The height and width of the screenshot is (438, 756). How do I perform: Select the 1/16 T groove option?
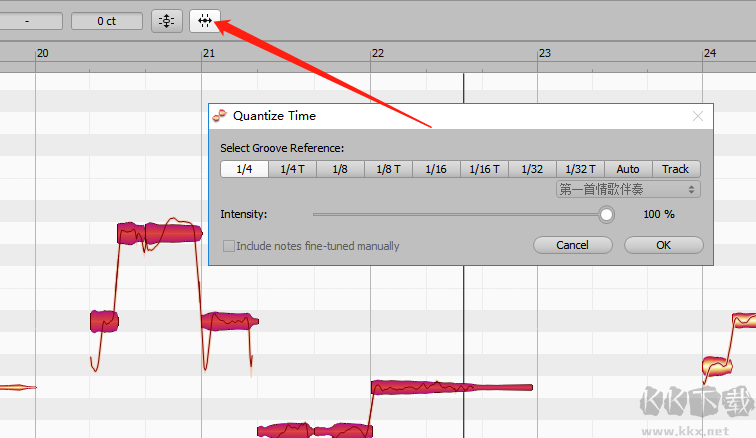tap(484, 169)
